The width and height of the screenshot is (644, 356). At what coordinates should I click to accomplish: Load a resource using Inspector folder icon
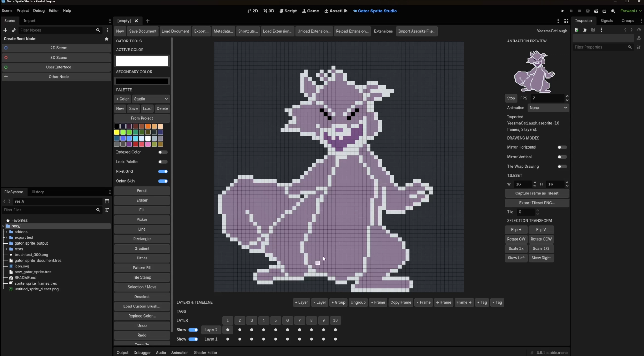tap(585, 30)
